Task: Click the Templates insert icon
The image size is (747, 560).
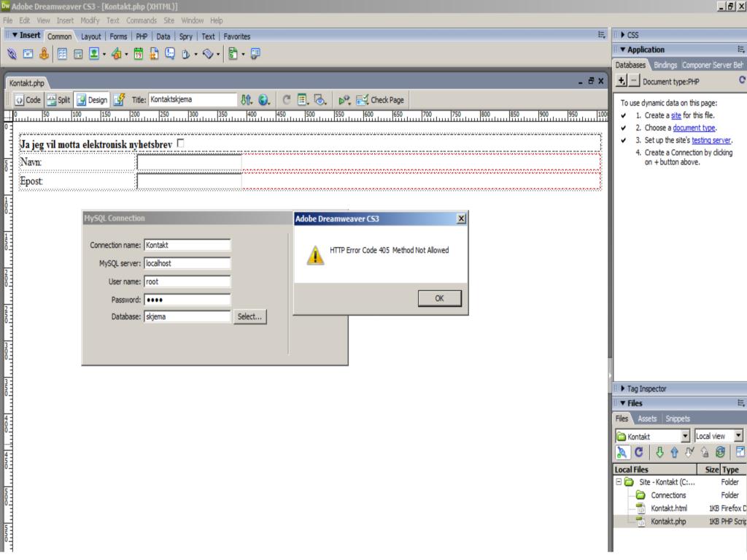Action: click(233, 54)
